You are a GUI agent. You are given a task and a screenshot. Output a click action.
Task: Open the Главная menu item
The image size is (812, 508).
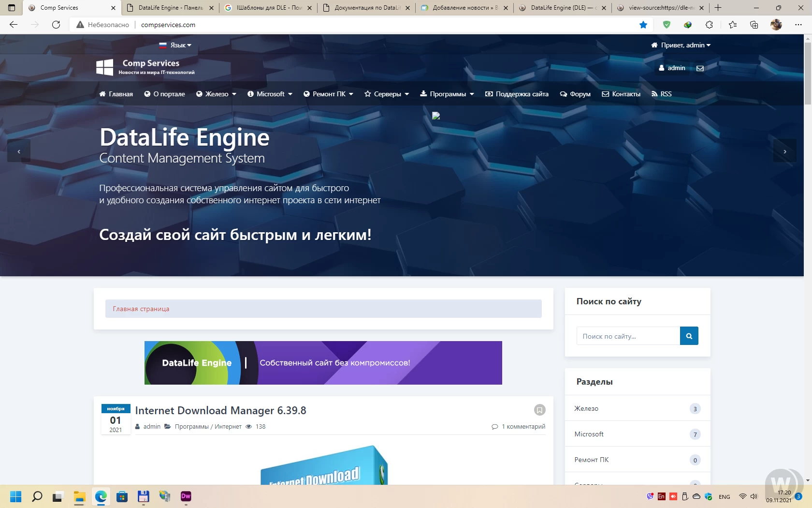[x=116, y=94]
